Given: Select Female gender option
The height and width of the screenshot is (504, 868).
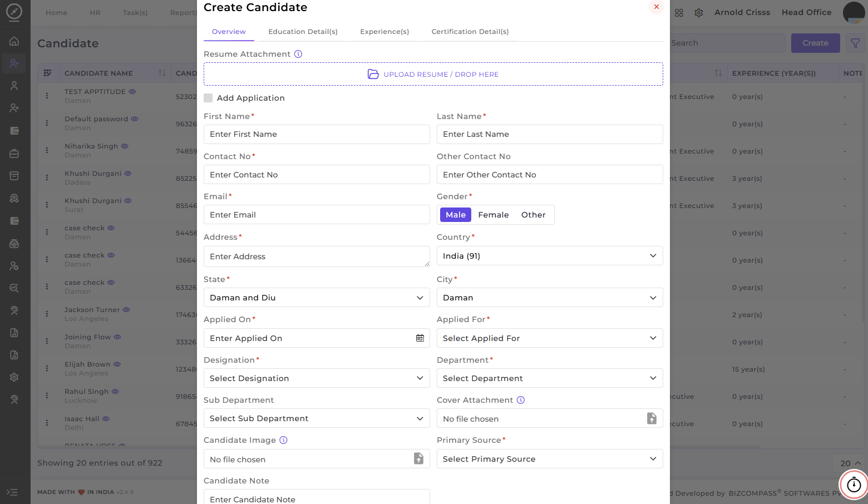Looking at the screenshot, I should coord(494,215).
